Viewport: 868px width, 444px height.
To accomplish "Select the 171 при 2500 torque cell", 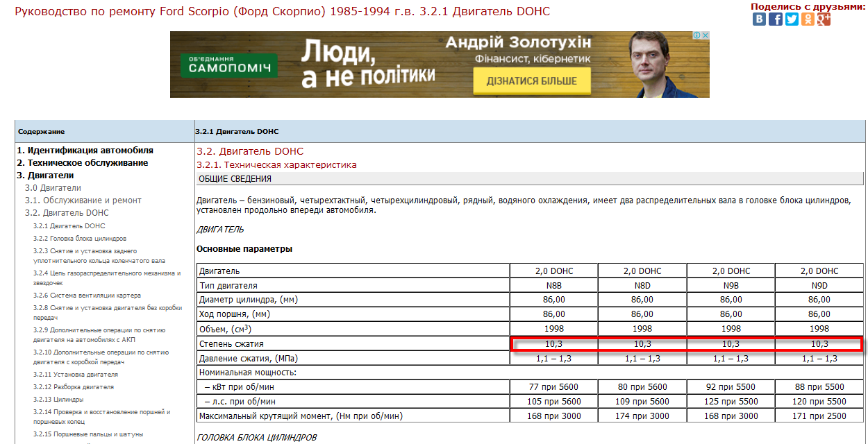I will 819,416.
